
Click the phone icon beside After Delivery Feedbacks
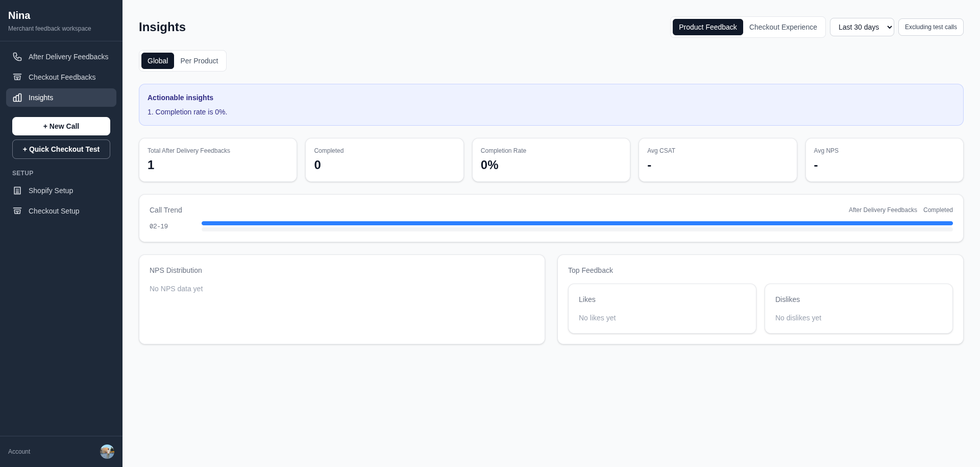[17, 57]
